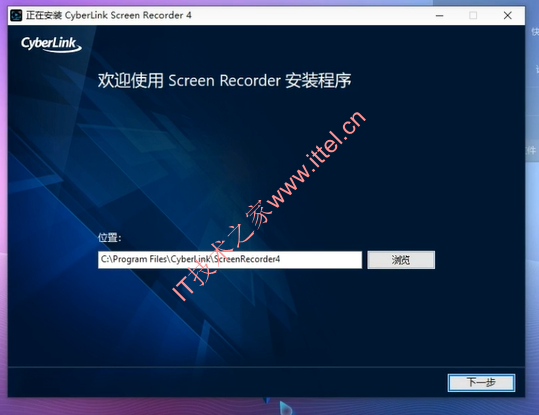This screenshot has height=415, width=539.
Task: Minimize the CyberLink Screen Recorder installer window
Action: point(439,15)
